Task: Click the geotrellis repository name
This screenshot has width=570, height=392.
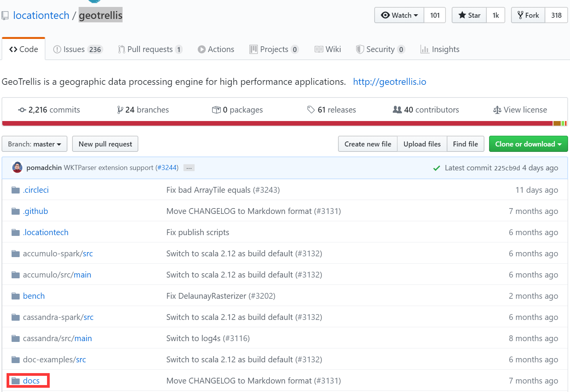Action: tap(101, 15)
